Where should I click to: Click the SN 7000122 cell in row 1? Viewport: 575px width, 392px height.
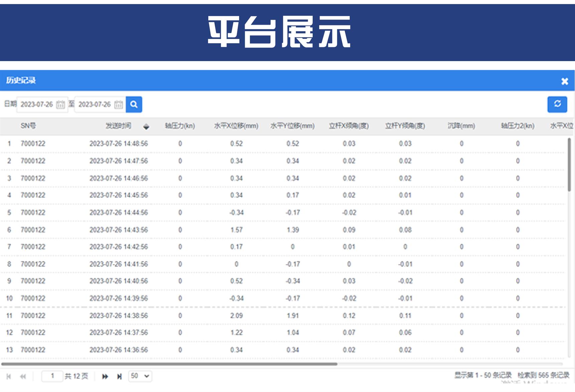(x=33, y=144)
